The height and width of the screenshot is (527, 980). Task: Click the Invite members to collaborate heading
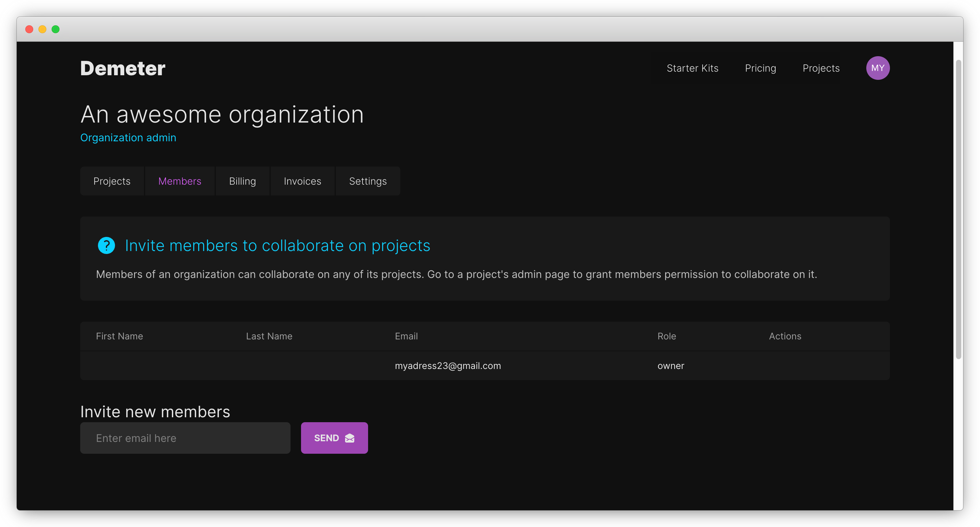(277, 246)
